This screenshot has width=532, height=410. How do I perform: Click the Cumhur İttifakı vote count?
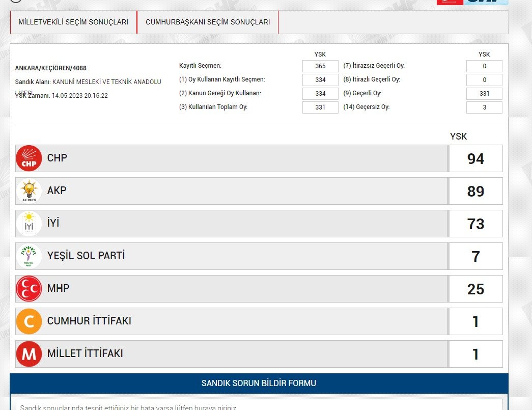click(x=475, y=321)
